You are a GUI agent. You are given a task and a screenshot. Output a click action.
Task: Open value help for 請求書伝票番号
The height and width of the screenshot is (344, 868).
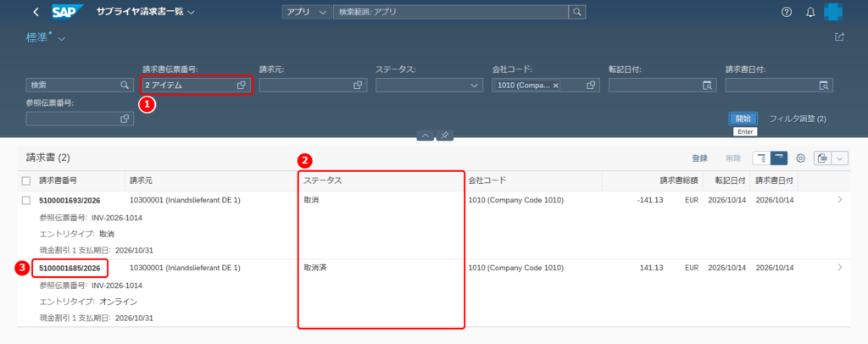tap(242, 86)
